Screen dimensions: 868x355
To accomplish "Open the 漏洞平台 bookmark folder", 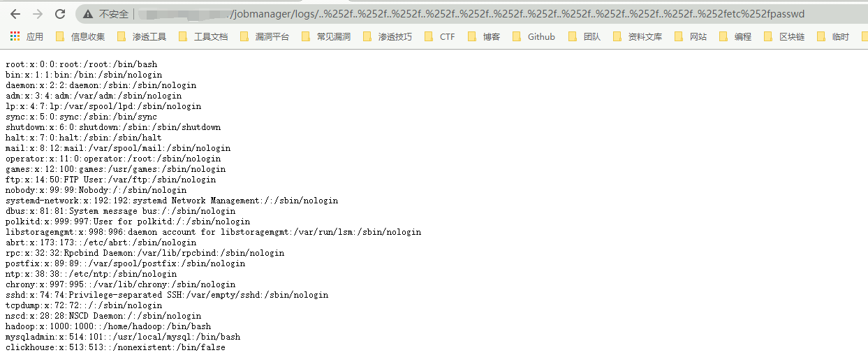I will [265, 36].
